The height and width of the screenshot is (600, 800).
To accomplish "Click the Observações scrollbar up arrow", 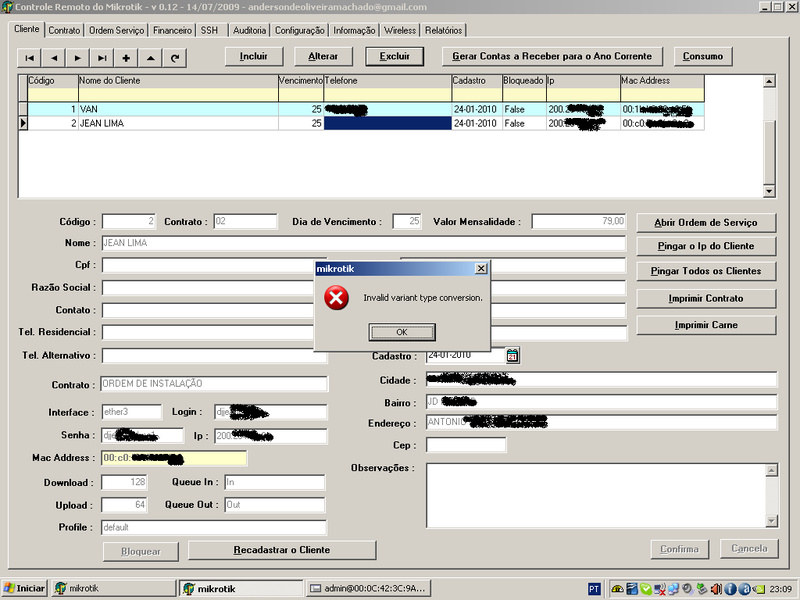I will (771, 470).
